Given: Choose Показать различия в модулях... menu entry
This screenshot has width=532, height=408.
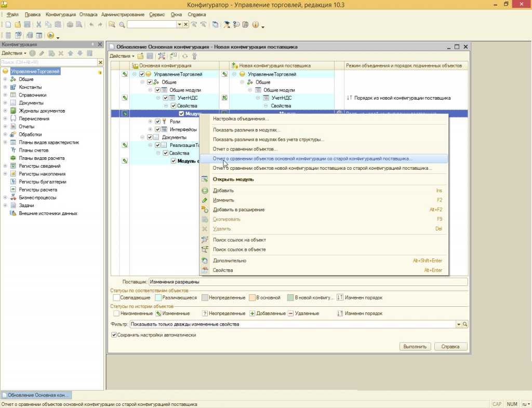Looking at the screenshot, I should coord(246,130).
